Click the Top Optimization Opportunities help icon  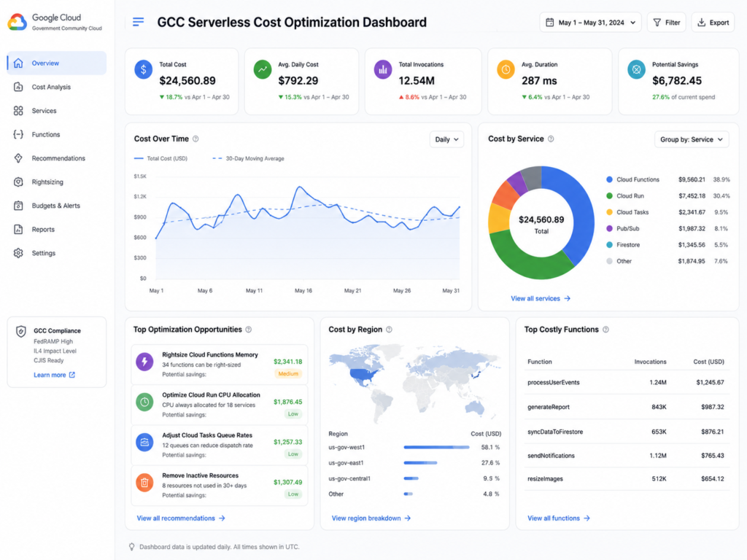point(248,330)
